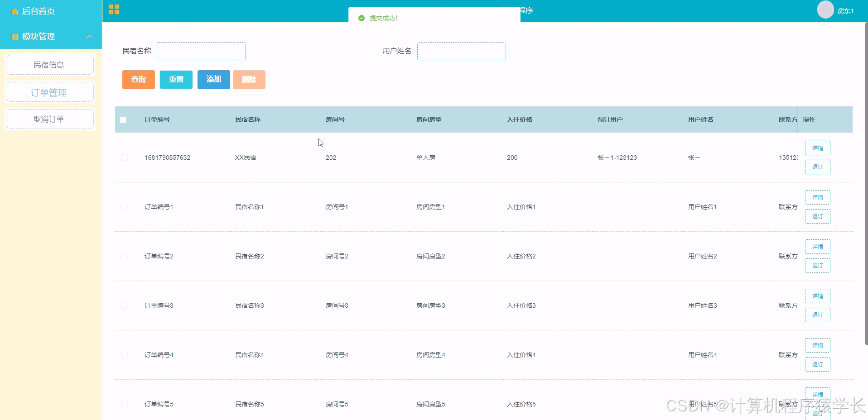
Task: Click the 添加 button
Action: [214, 80]
